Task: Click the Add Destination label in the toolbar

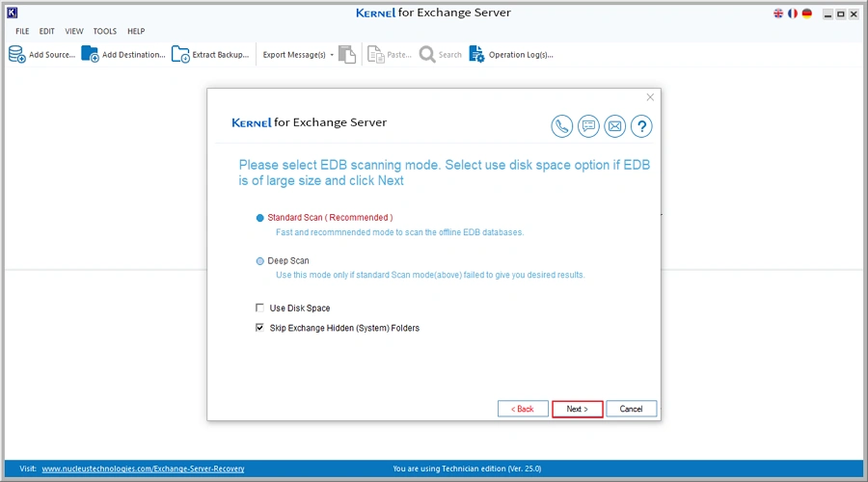Action: tap(133, 55)
